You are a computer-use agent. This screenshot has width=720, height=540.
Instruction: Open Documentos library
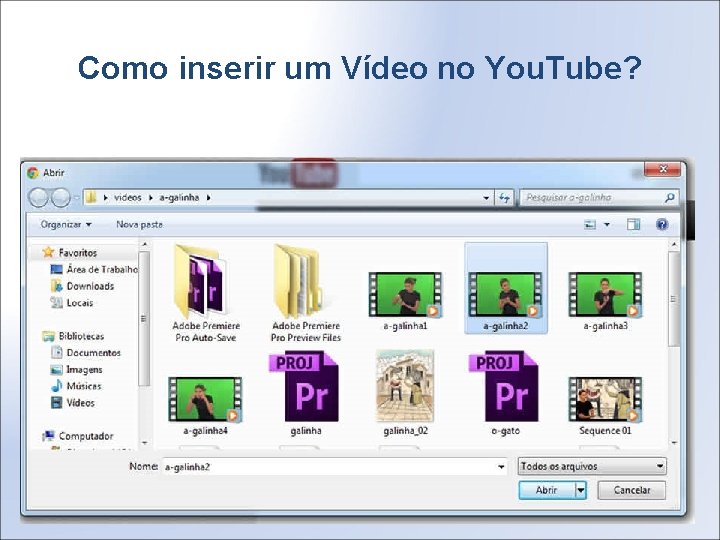[85, 353]
